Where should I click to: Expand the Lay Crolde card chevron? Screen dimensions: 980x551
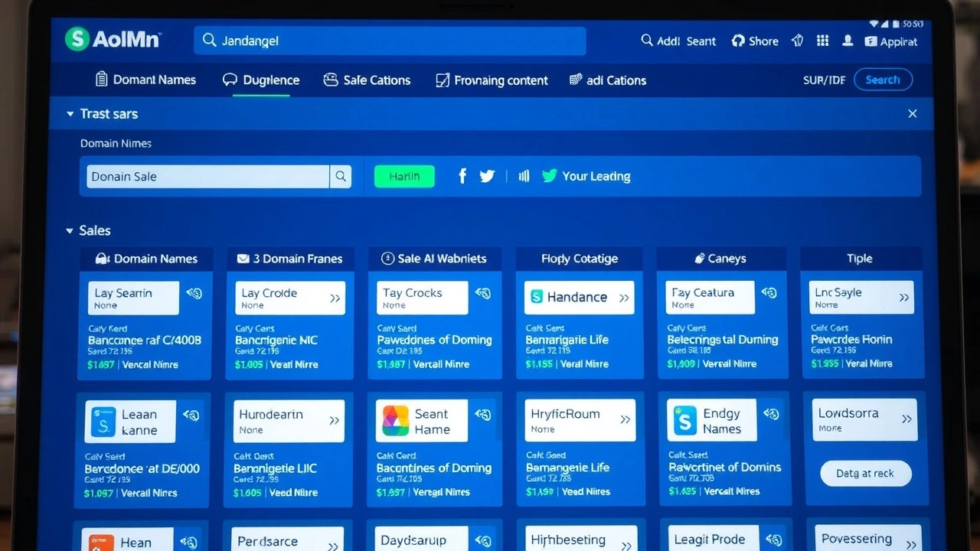pos(335,298)
